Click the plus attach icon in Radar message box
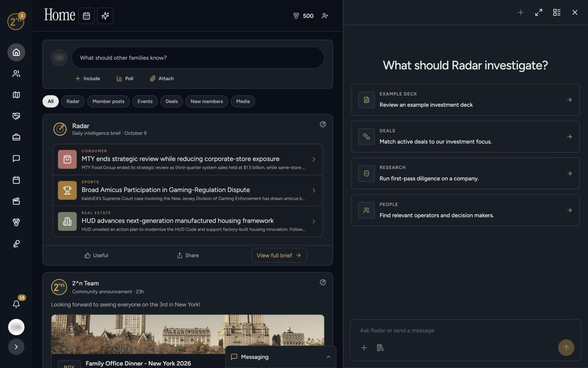The image size is (588, 368). coord(364,348)
